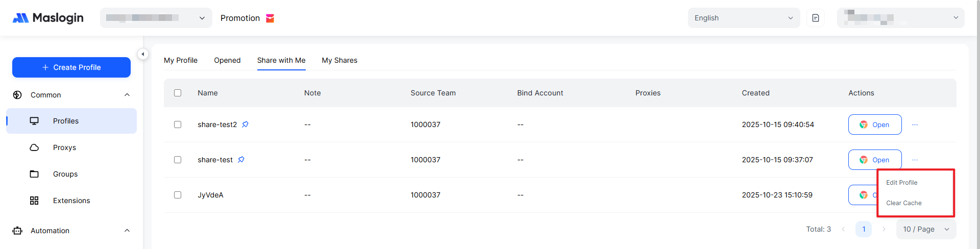Click the created time 2025-10-15 09:40:54
Screen dimensions: 980x249
778,124
